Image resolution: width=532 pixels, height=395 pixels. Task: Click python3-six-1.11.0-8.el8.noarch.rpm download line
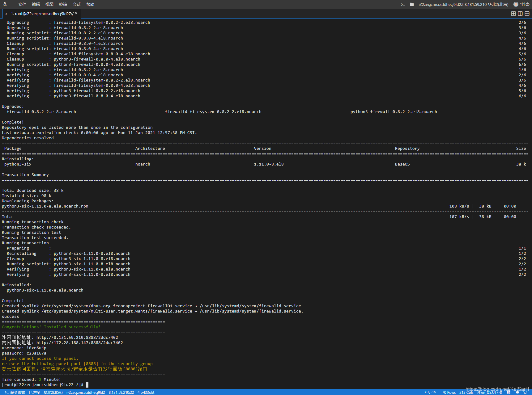click(x=45, y=206)
